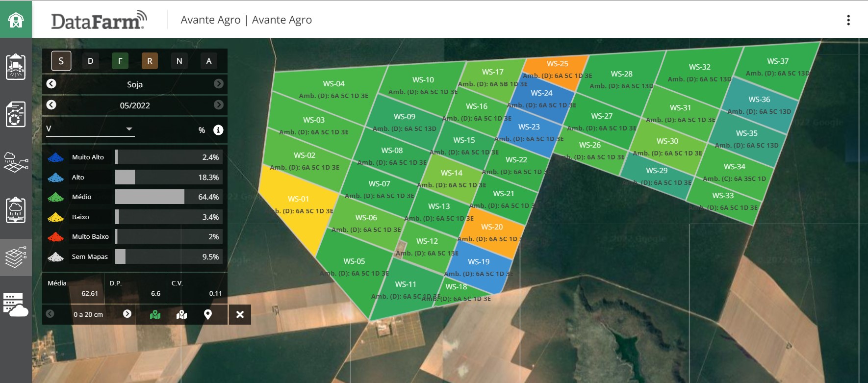Click the percent unit label

(202, 130)
